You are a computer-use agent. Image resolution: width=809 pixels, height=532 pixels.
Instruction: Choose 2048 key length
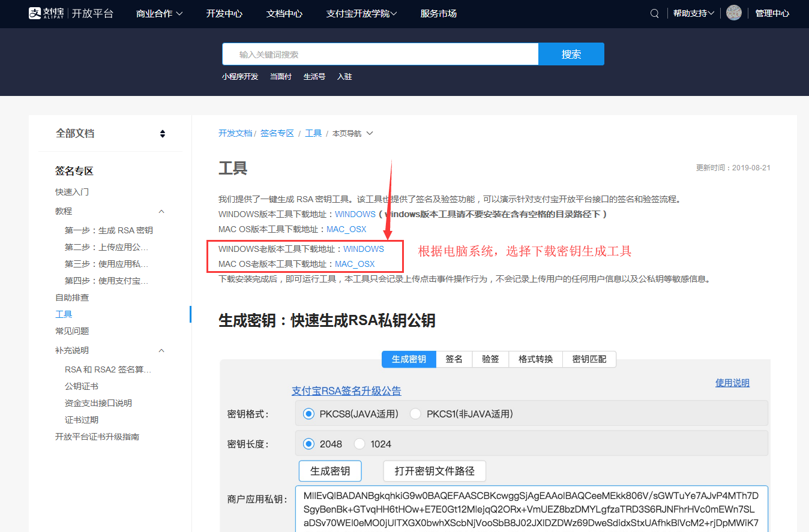[309, 444]
